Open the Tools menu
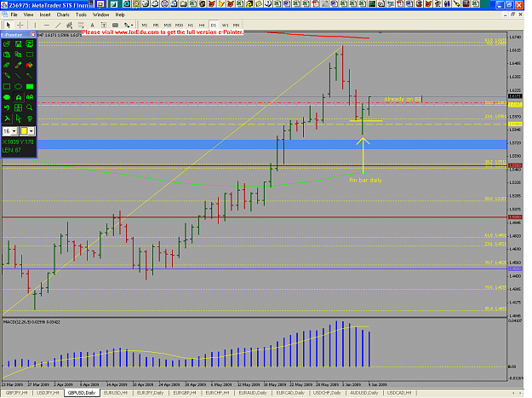This screenshot has width=532, height=398. coord(81,15)
